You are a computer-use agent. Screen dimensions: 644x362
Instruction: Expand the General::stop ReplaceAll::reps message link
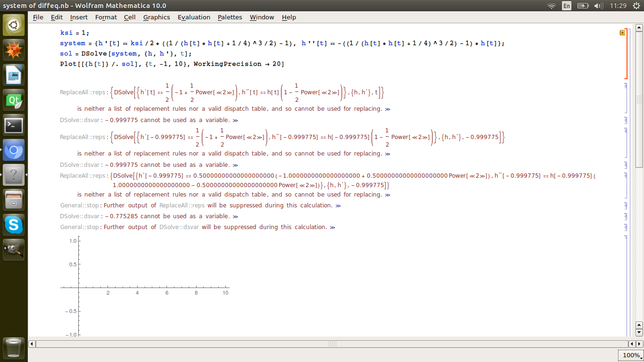click(338, 206)
